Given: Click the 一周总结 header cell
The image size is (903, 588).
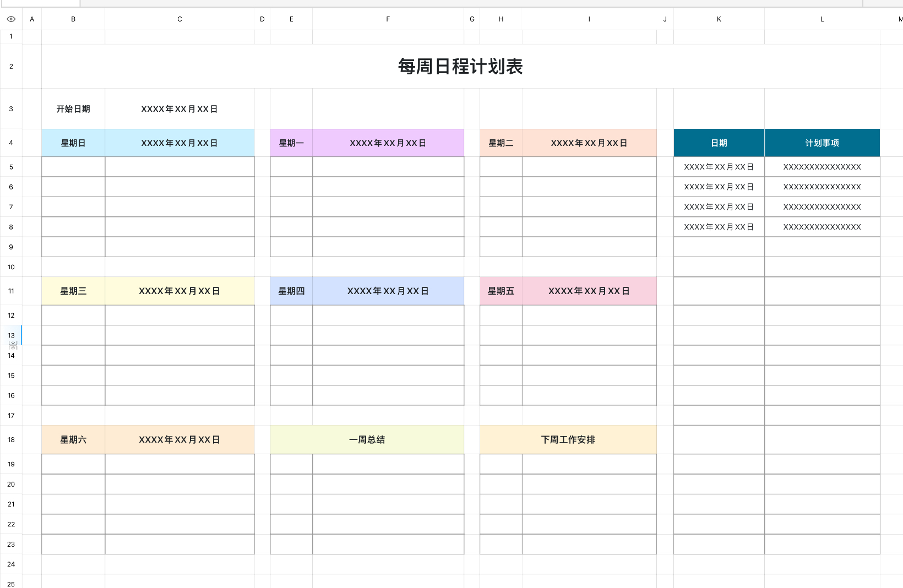Looking at the screenshot, I should pos(367,440).
